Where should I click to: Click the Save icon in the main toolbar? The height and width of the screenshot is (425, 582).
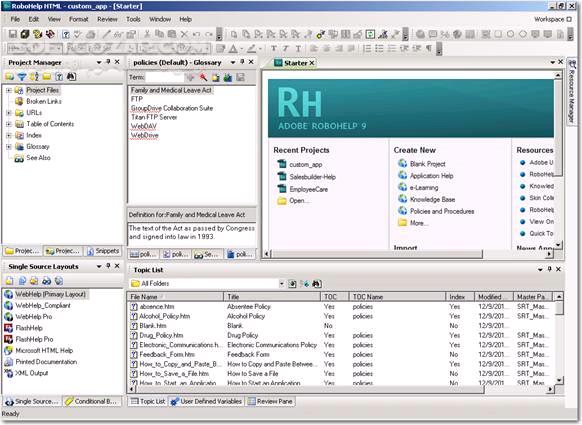[x=13, y=34]
